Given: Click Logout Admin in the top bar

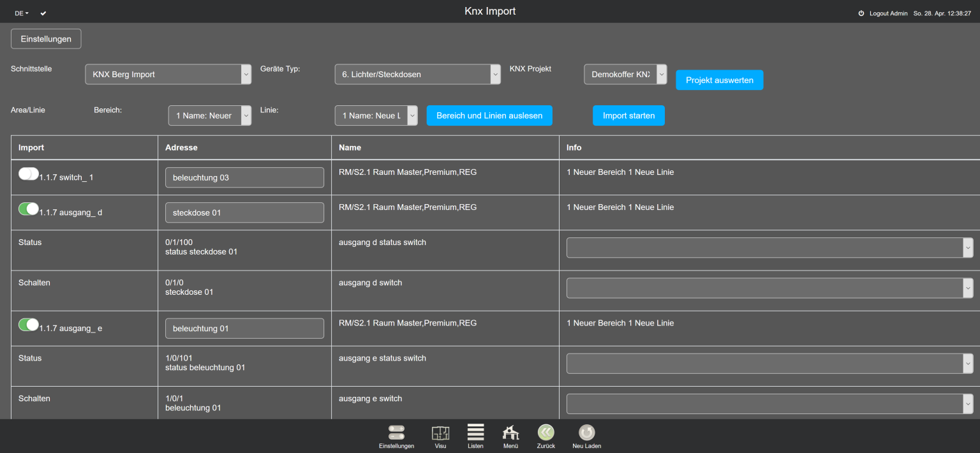Looking at the screenshot, I should click(890, 12).
